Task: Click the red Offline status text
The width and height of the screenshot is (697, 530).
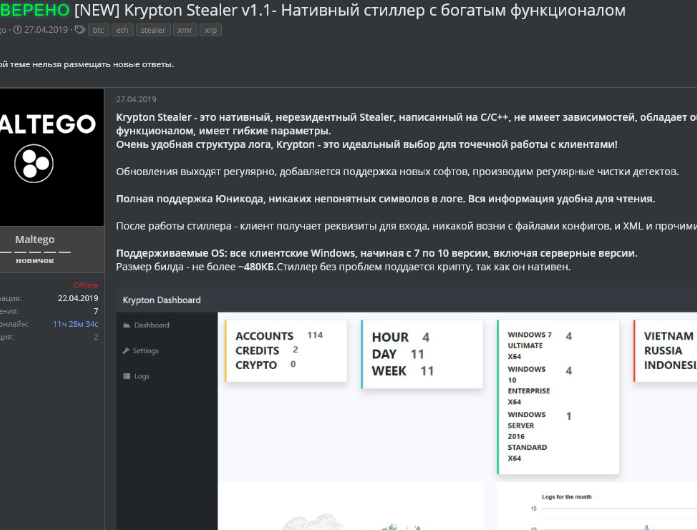Action: (x=86, y=285)
